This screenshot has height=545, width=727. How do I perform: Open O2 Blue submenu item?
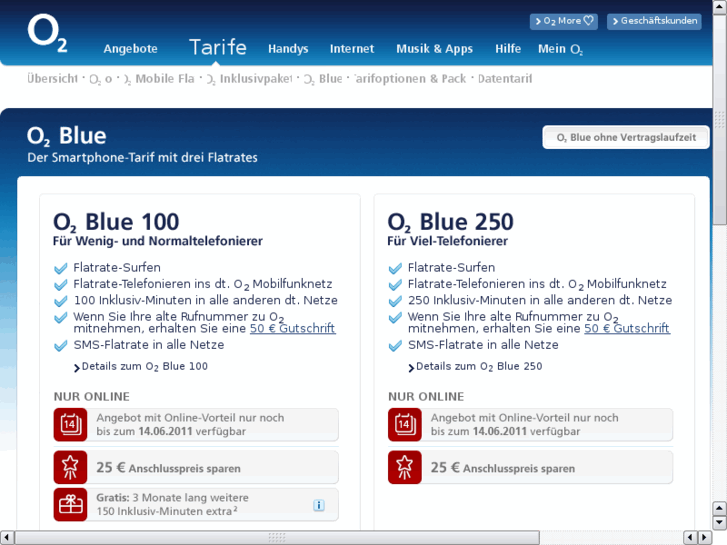(x=323, y=79)
